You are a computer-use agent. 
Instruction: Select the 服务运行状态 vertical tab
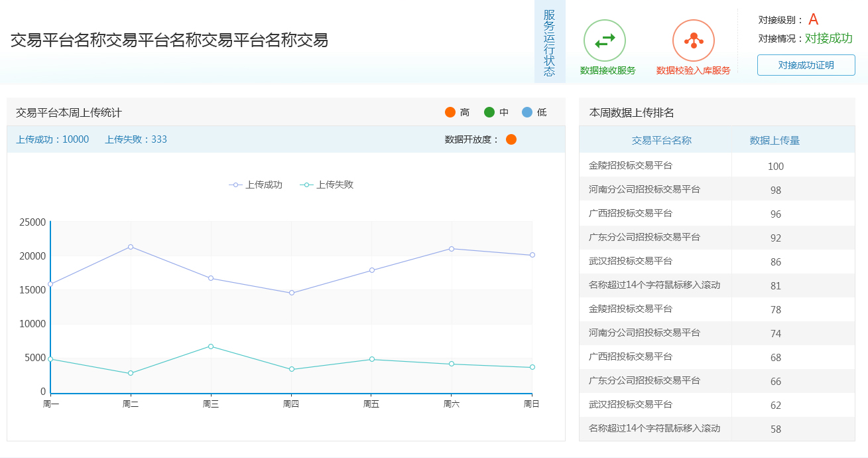[549, 42]
